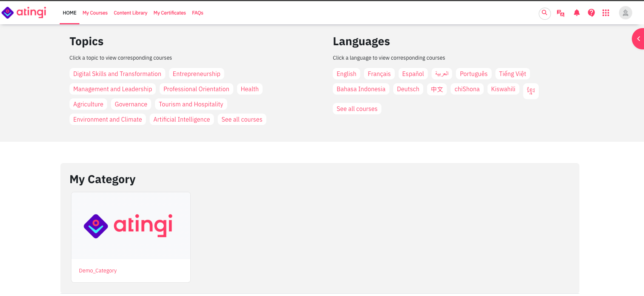The height and width of the screenshot is (296, 644).
Task: Click See all courses under Topics
Action: [x=242, y=119]
